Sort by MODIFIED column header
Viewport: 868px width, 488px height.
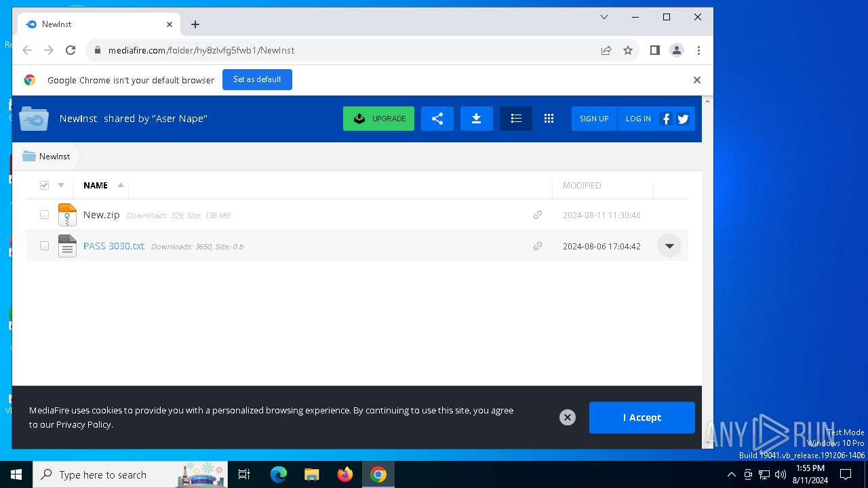click(582, 185)
